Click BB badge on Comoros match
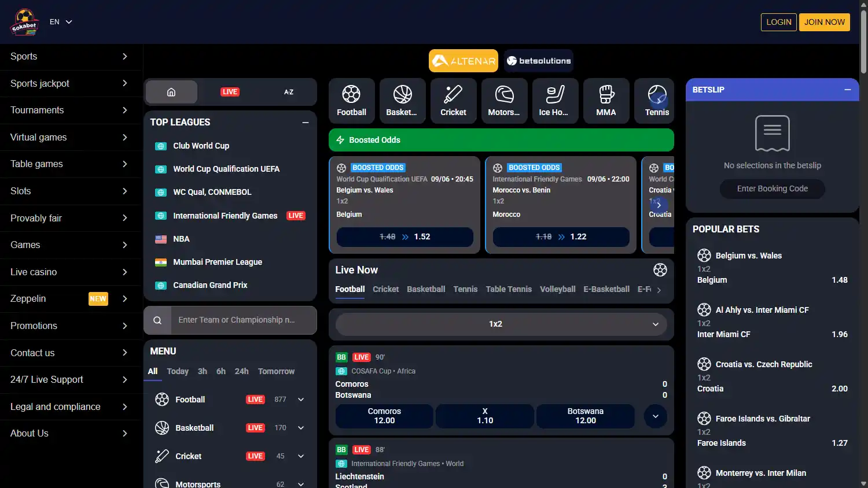The image size is (868, 488). [341, 357]
